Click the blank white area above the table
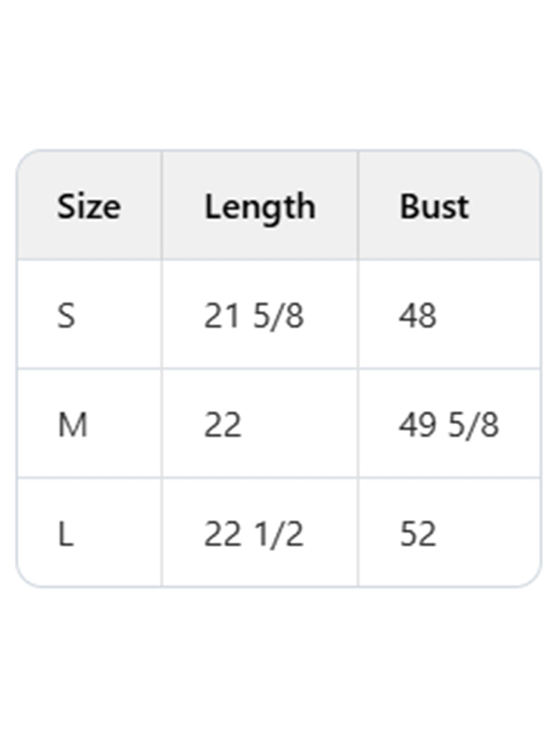The image size is (560, 735). tap(280, 70)
